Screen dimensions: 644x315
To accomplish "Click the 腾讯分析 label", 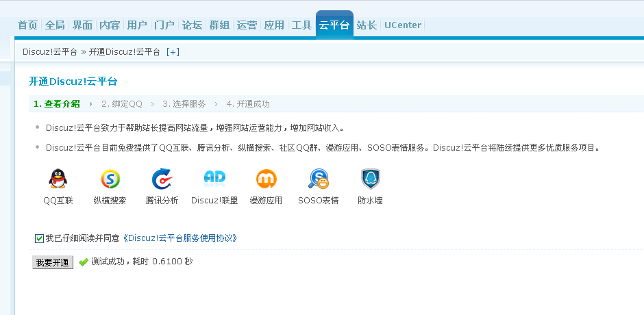I will point(162,201).
